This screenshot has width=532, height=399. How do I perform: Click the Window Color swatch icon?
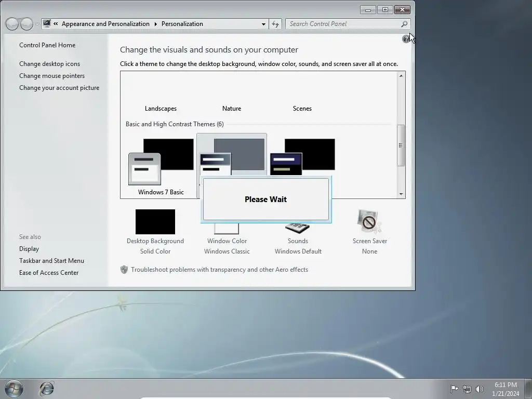(x=227, y=229)
